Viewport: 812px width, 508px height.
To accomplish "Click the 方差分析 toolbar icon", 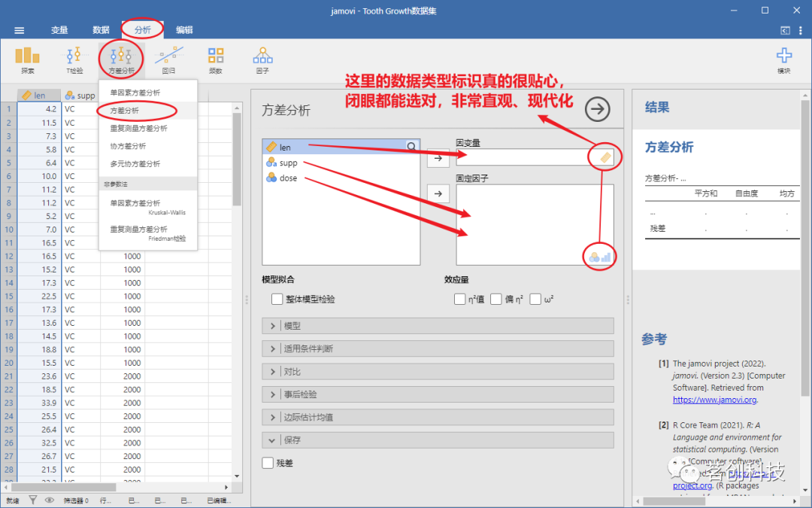I will click(x=121, y=59).
